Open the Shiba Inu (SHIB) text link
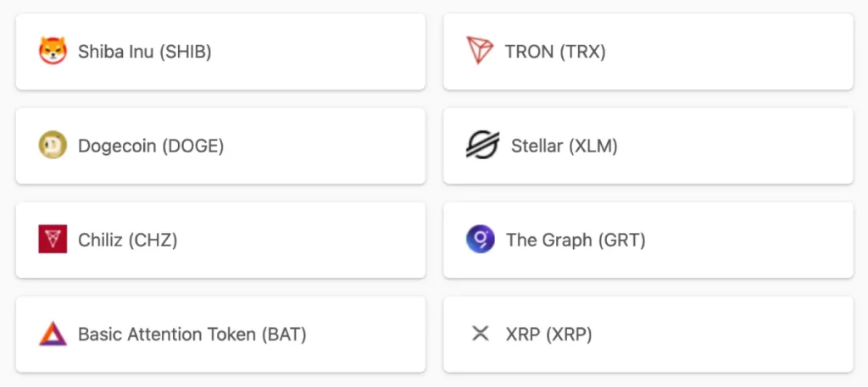 [x=144, y=52]
